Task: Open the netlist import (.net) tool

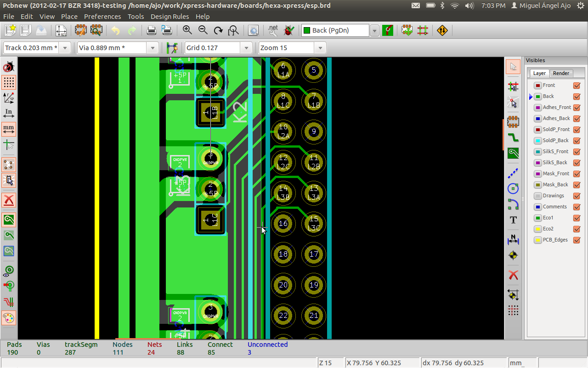Action: tap(273, 30)
